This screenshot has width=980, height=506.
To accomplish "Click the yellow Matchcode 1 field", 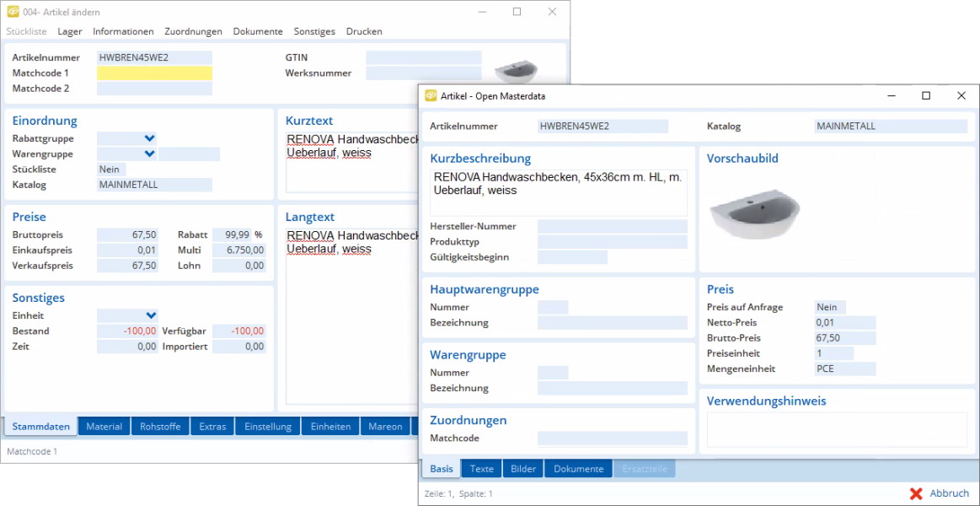I will [x=154, y=73].
